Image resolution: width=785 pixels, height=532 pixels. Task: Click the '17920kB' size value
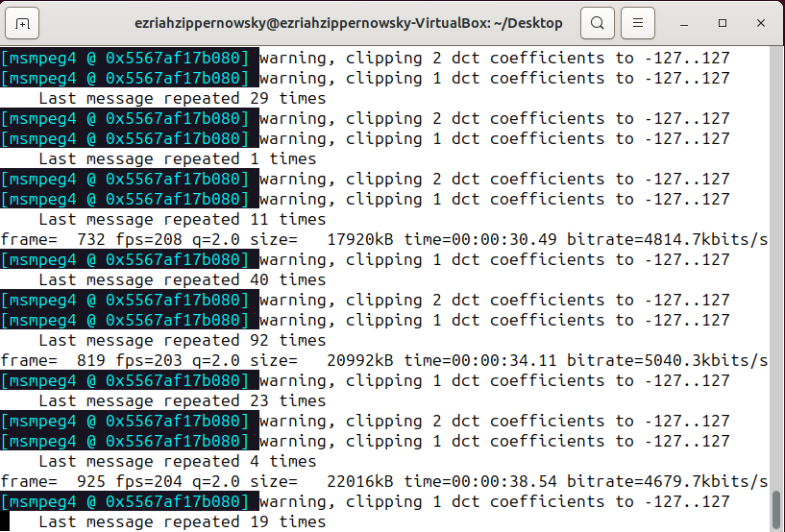point(360,239)
